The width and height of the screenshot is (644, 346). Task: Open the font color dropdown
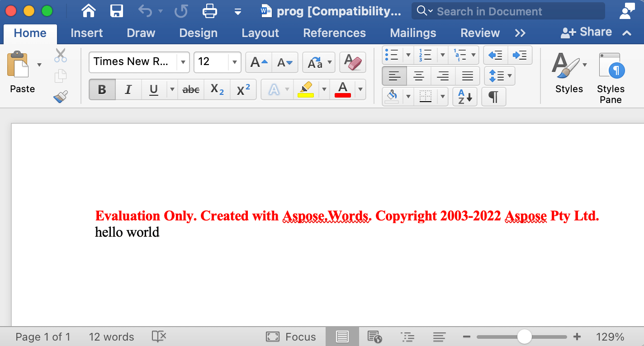click(x=360, y=89)
